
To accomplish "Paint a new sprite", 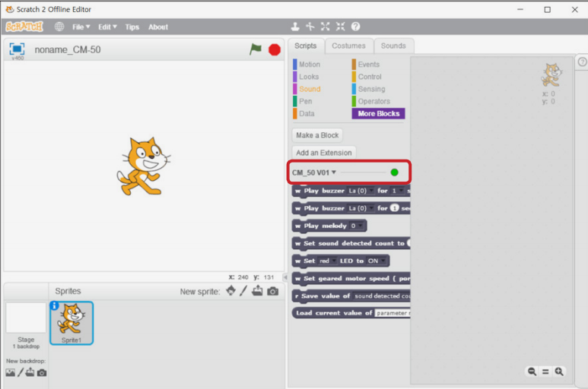I will click(243, 291).
